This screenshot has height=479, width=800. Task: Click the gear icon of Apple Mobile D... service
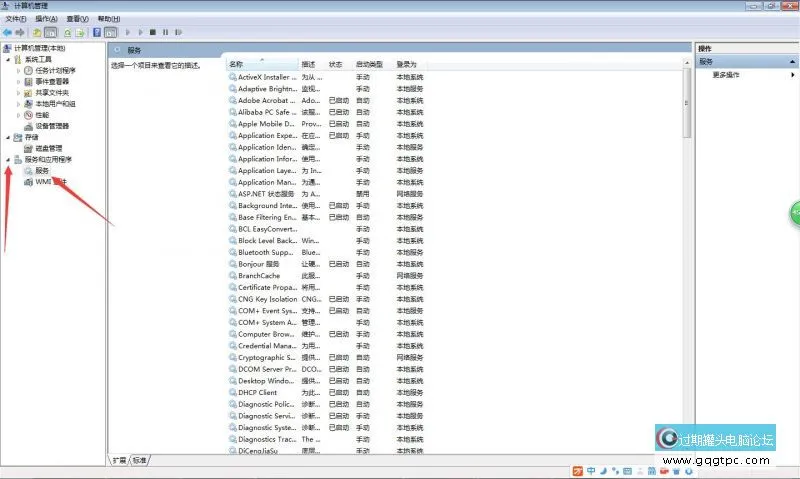[232, 124]
